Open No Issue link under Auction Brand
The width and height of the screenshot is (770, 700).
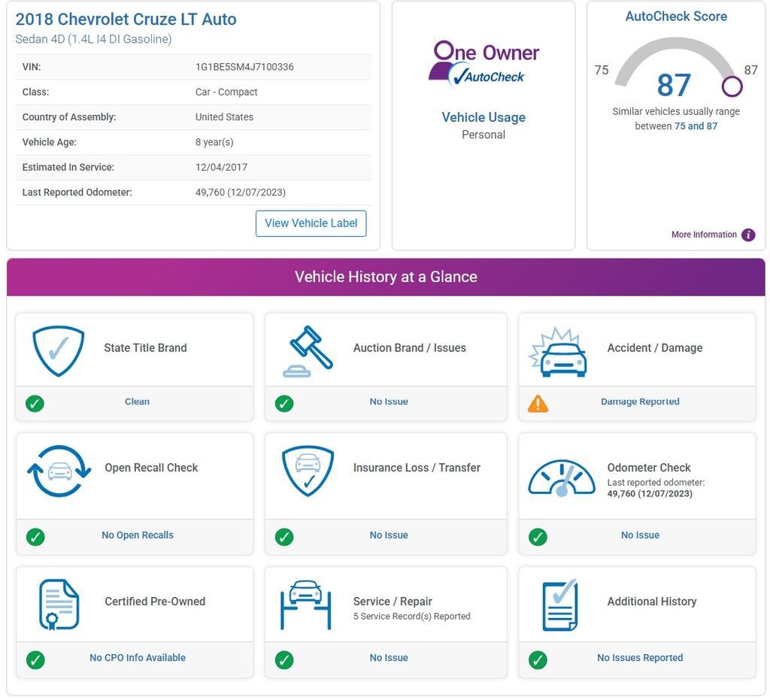(x=389, y=402)
